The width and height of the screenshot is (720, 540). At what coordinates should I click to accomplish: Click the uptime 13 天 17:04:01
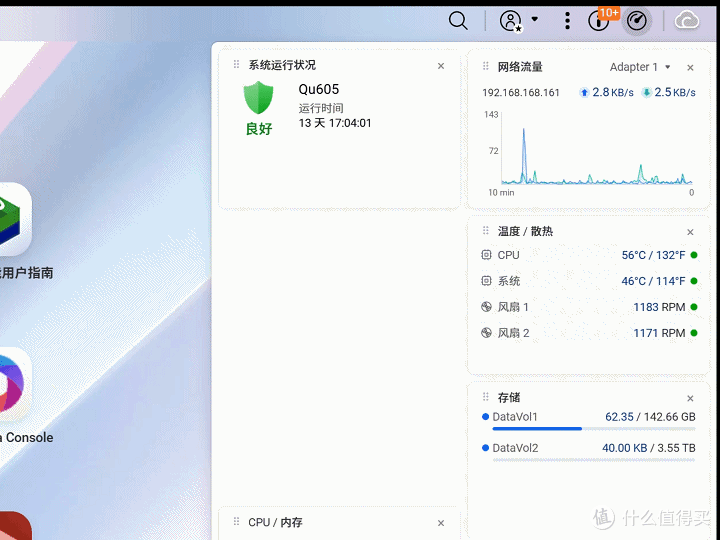335,123
